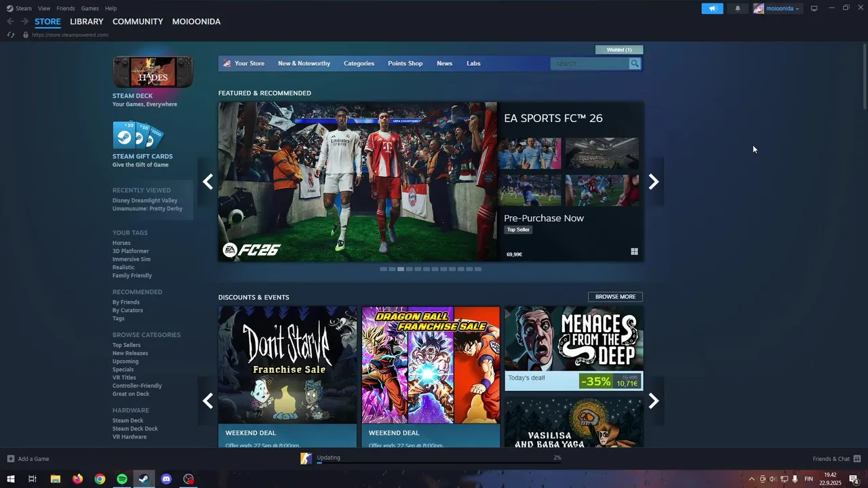Viewport: 868px width, 488px height.
Task: Open the updating game download icon
Action: 306,459
